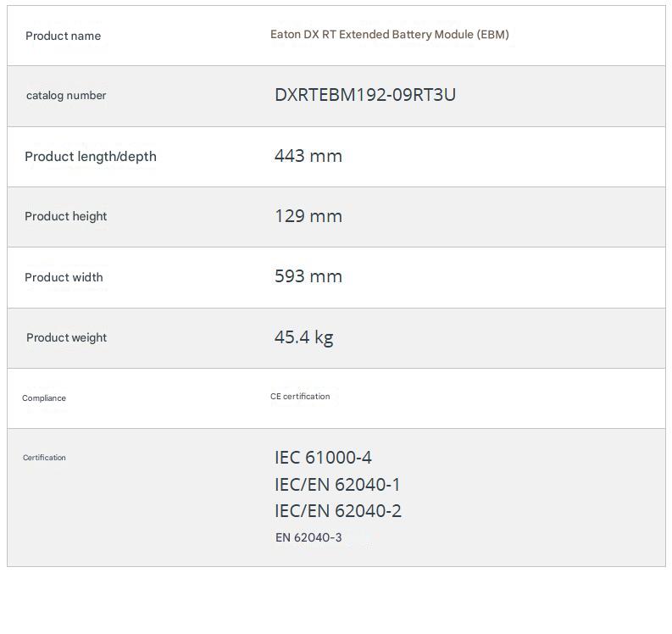Viewport: 672px width, 634px height.
Task: Click the "Product height" label
Action: (x=66, y=217)
